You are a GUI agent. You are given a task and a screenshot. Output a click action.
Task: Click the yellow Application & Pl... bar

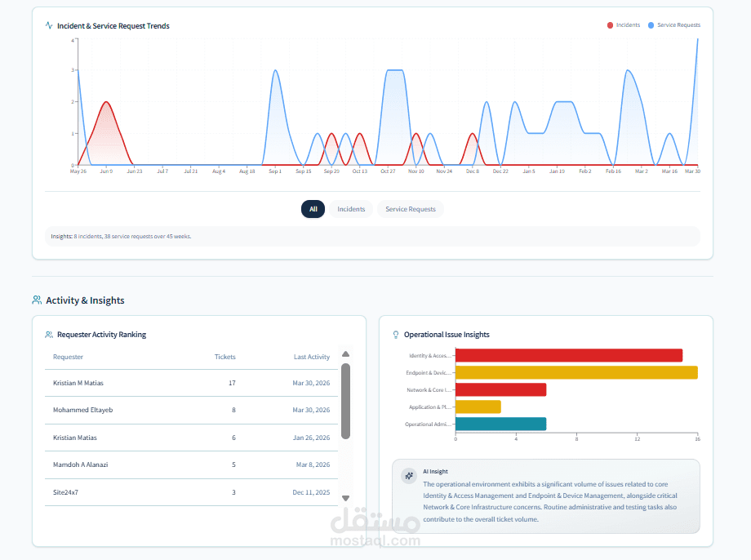pyautogui.click(x=478, y=407)
